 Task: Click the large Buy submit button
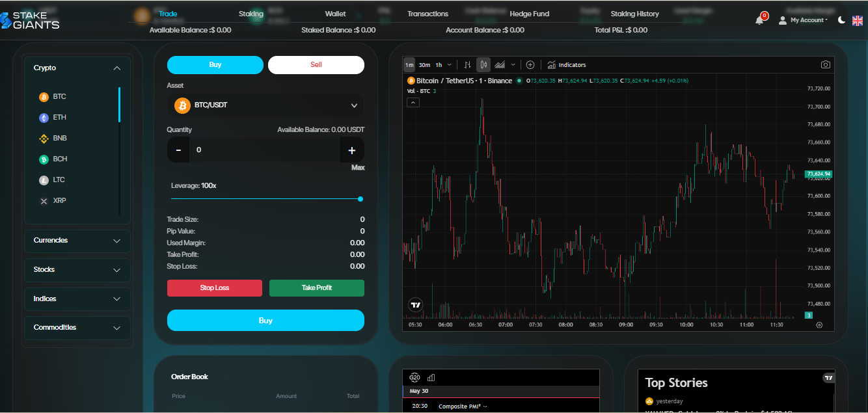[265, 321]
